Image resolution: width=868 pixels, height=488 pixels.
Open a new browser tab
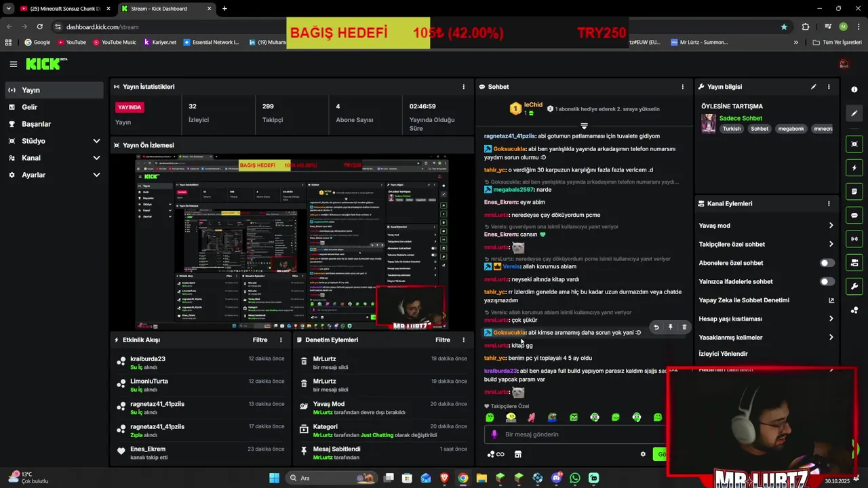224,9
